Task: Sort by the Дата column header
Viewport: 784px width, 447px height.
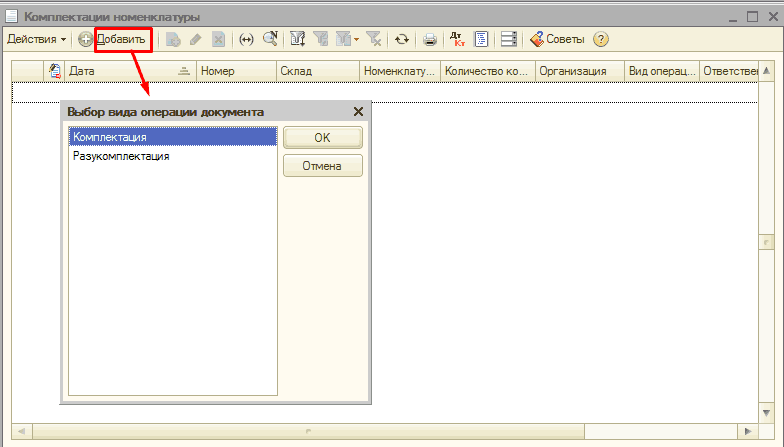Action: pos(130,71)
